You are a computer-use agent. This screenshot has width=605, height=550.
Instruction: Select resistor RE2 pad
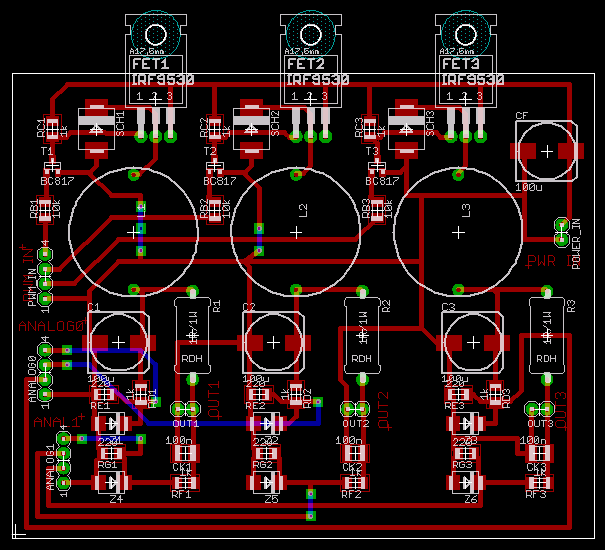(259, 394)
